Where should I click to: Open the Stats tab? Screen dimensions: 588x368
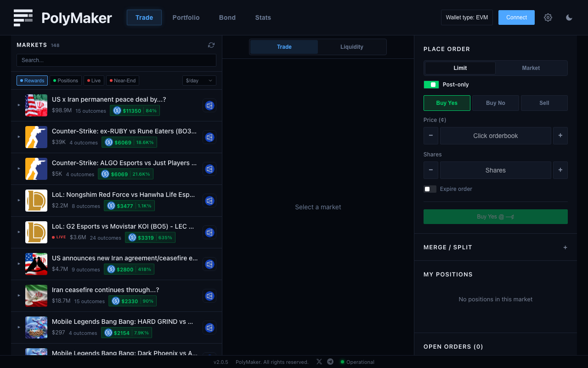(263, 17)
